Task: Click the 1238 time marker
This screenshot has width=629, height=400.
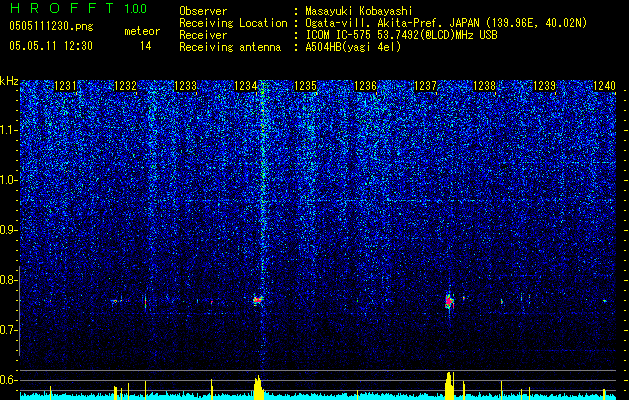Action: 485,86
